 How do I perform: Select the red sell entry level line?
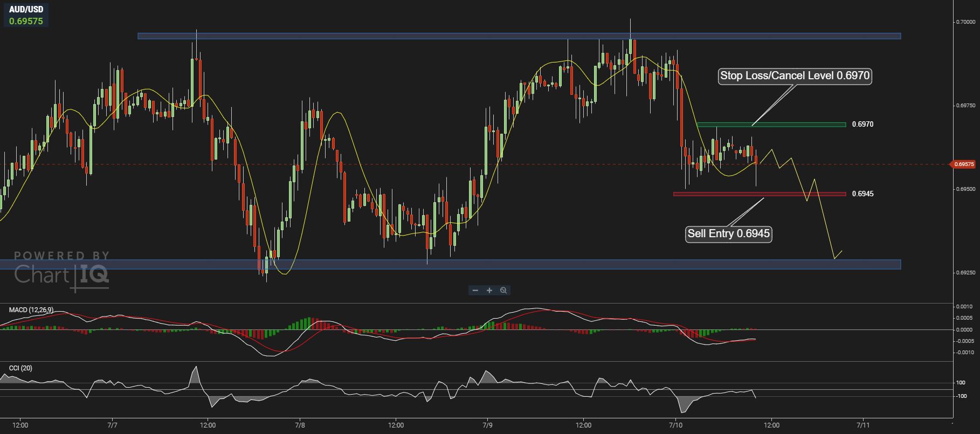point(760,194)
